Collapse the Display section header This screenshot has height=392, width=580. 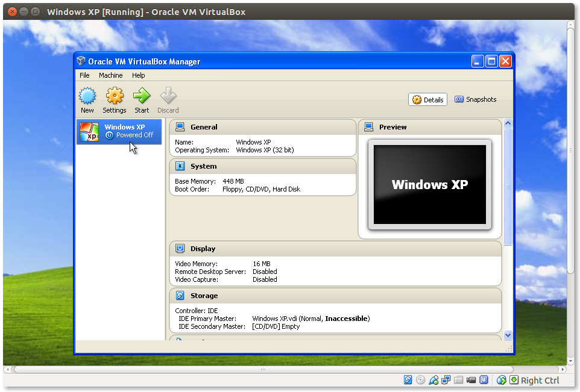click(203, 249)
